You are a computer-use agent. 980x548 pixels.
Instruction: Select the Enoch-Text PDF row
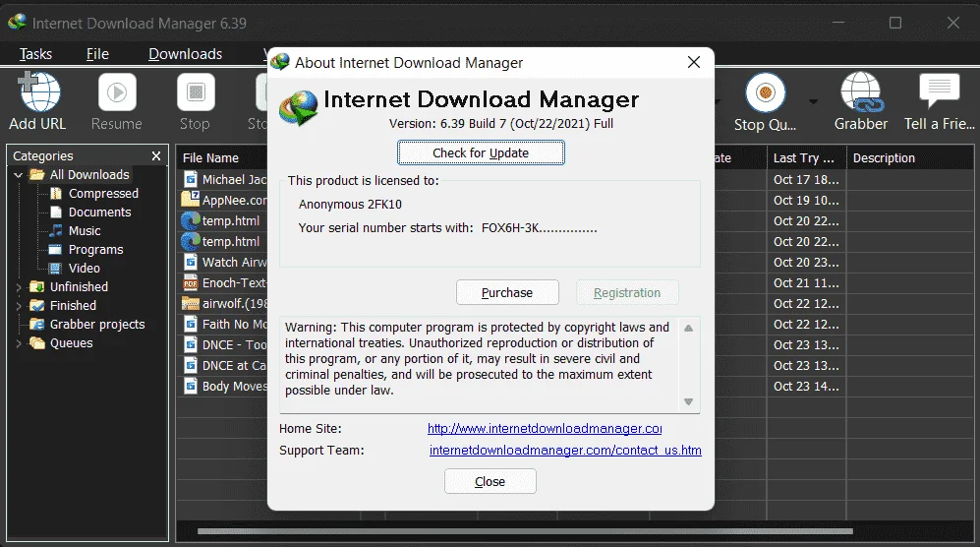234,282
